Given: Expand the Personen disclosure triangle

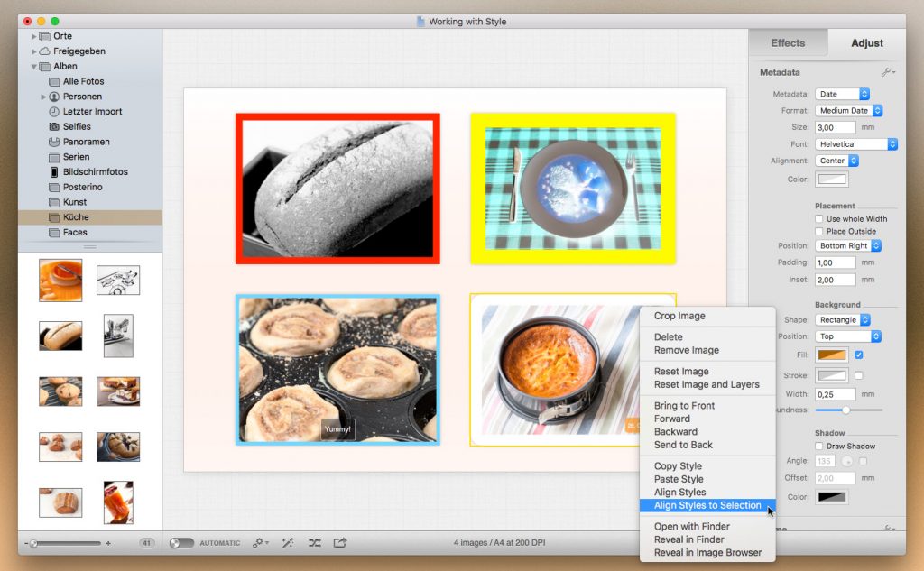Looking at the screenshot, I should pyautogui.click(x=43, y=97).
